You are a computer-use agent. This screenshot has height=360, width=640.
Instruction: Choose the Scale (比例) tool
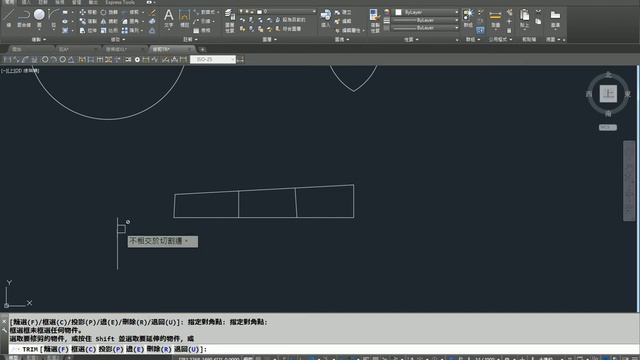point(109,31)
